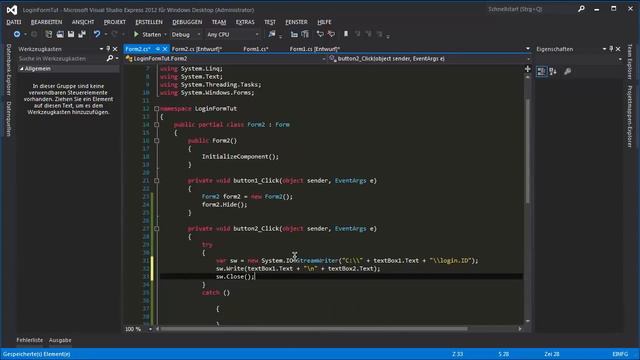
Task: Close the Eigenschaften panel
Action: click(618, 49)
